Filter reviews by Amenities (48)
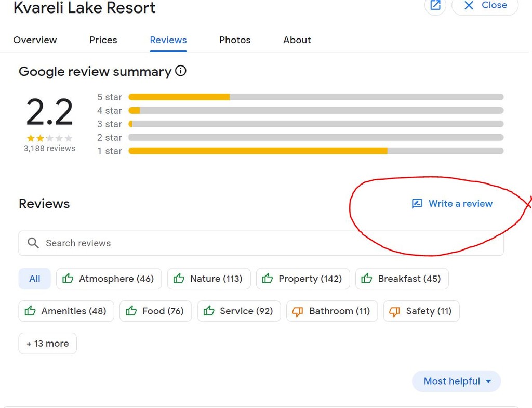Viewport: 532px width, 408px height. (66, 311)
